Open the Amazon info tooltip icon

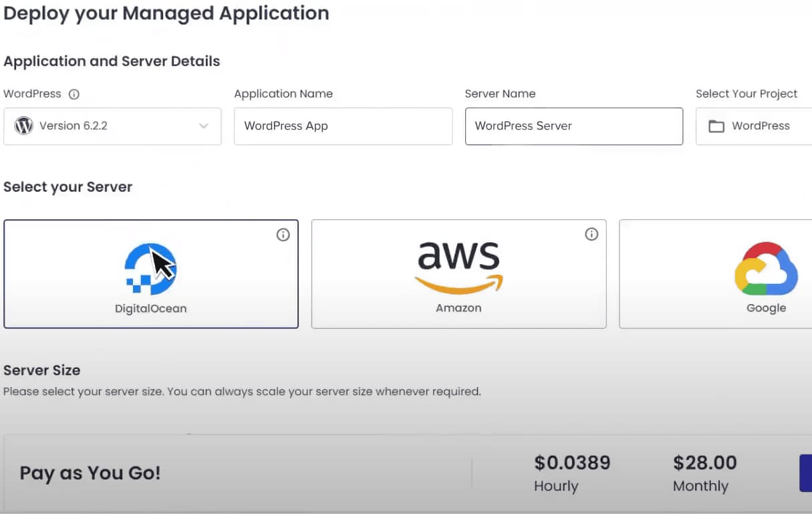click(x=591, y=234)
